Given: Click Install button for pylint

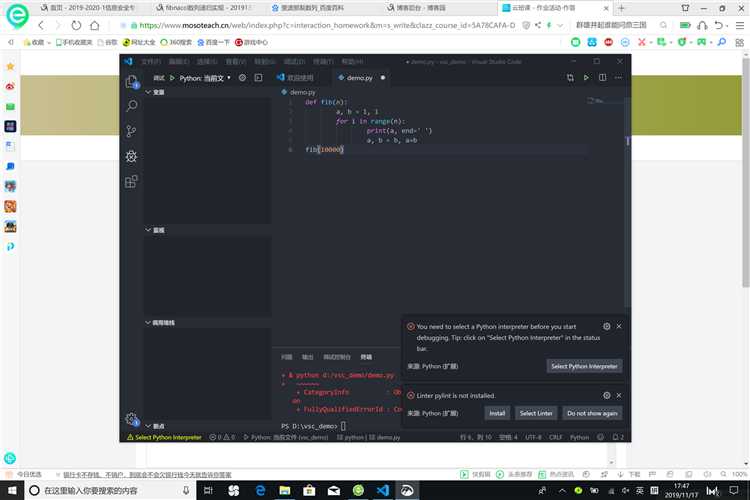Looking at the screenshot, I should pos(497,413).
